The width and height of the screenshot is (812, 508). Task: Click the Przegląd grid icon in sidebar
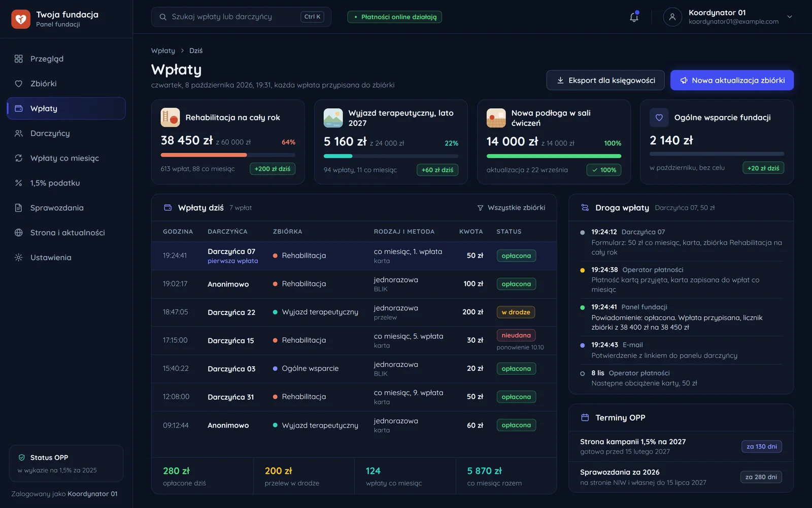pos(19,59)
